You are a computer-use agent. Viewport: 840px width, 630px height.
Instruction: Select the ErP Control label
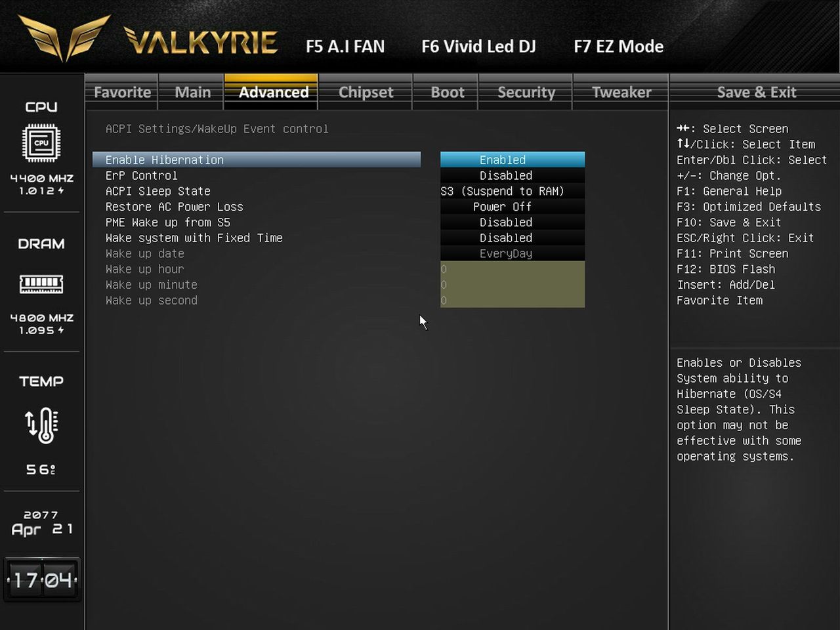[141, 175]
